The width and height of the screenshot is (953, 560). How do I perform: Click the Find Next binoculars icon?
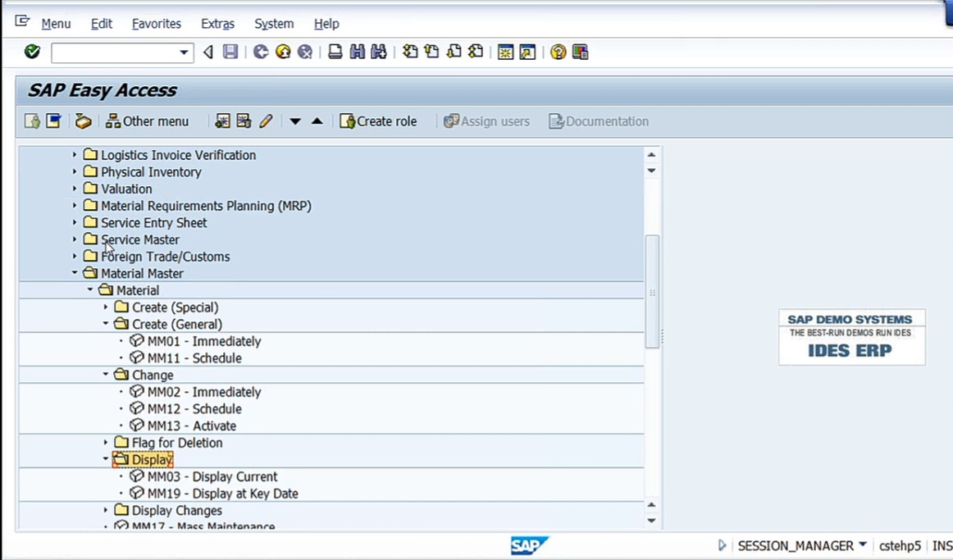(379, 52)
